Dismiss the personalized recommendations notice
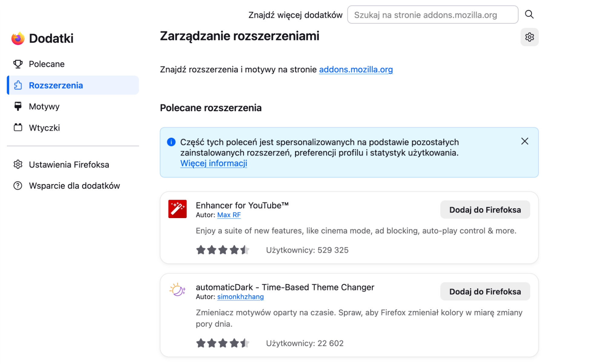Screen dimensions: 605x364 (525, 141)
